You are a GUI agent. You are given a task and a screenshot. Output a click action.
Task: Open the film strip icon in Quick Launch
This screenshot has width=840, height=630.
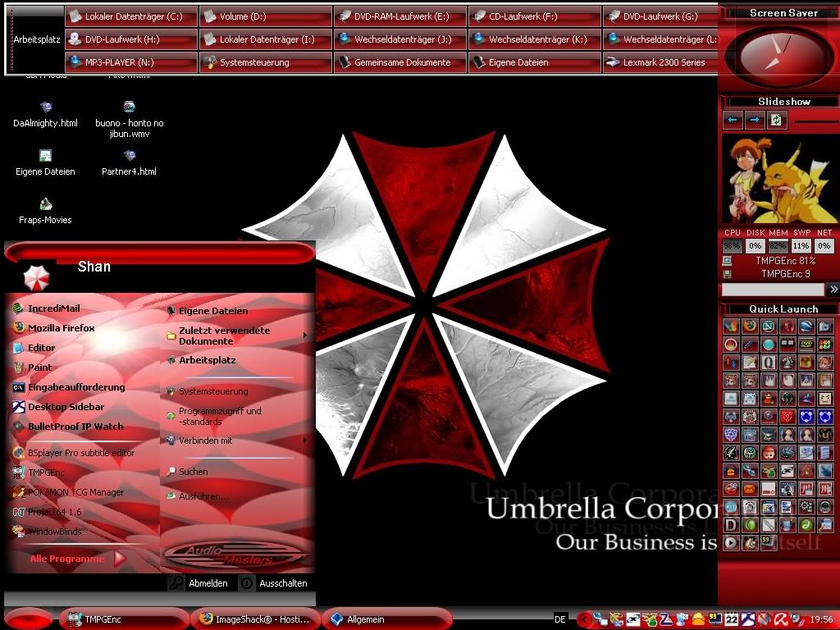[787, 344]
